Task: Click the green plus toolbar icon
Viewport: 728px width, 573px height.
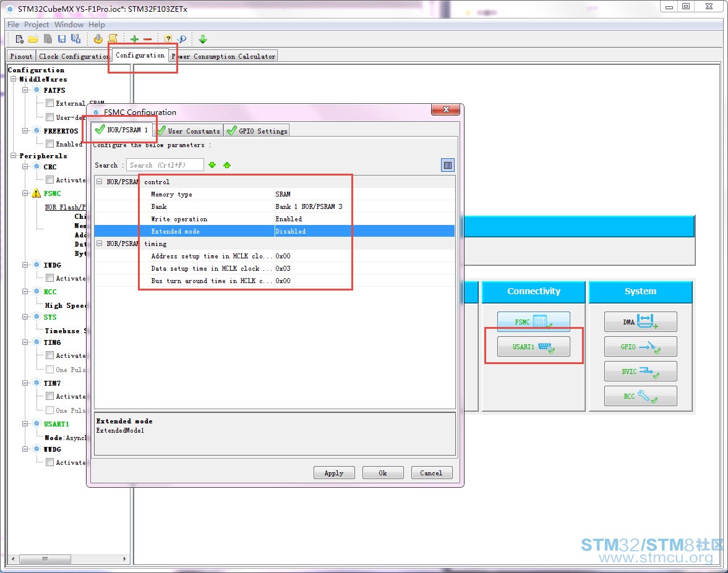Action: tap(135, 40)
